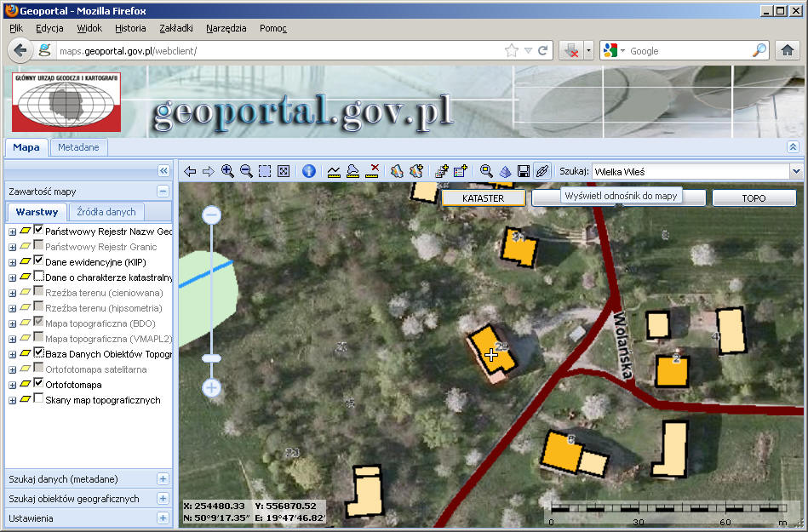Select the zoom in magnifier tool
The width and height of the screenshot is (808, 532).
point(227,171)
